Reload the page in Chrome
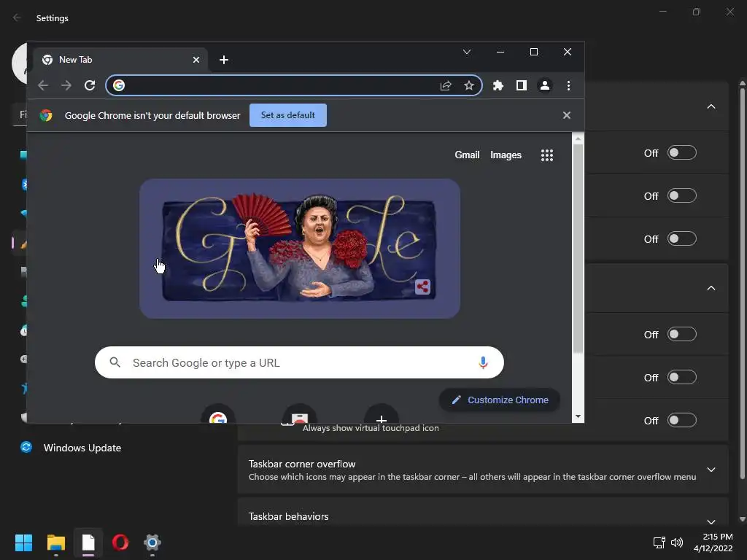 90,85
